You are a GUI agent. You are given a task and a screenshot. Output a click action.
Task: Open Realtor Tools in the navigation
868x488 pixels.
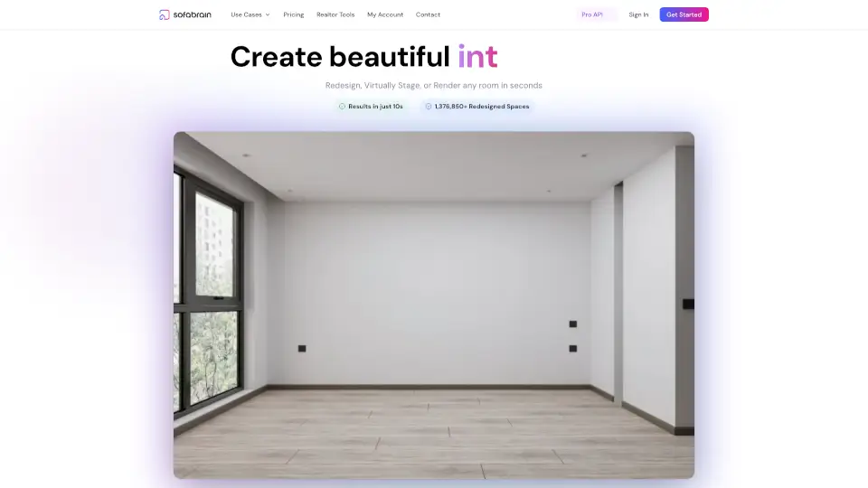[335, 14]
